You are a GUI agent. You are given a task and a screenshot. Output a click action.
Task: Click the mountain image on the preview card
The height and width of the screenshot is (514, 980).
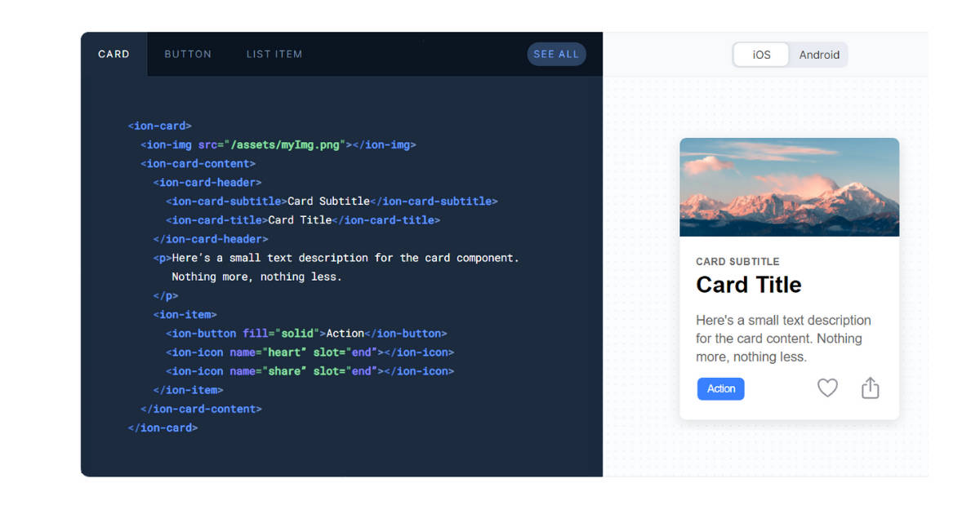point(789,186)
